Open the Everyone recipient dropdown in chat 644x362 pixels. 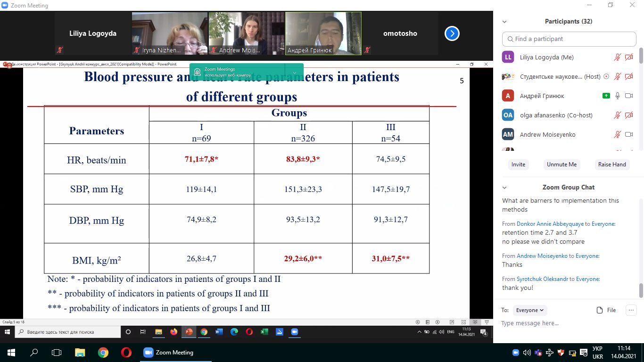(x=530, y=310)
